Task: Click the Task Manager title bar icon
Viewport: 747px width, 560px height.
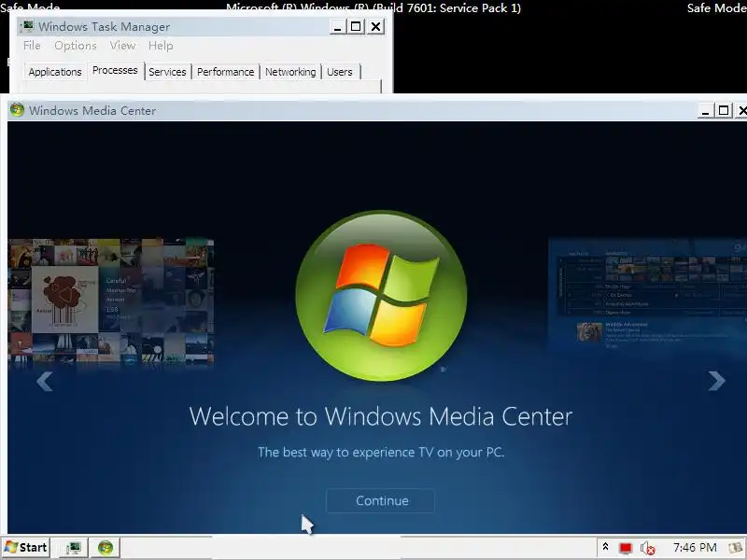Action: pyautogui.click(x=28, y=26)
